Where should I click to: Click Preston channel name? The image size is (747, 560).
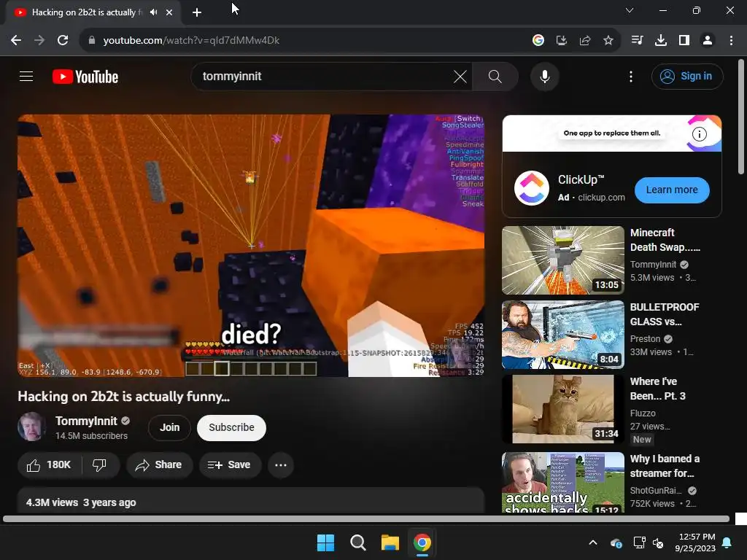(645, 339)
